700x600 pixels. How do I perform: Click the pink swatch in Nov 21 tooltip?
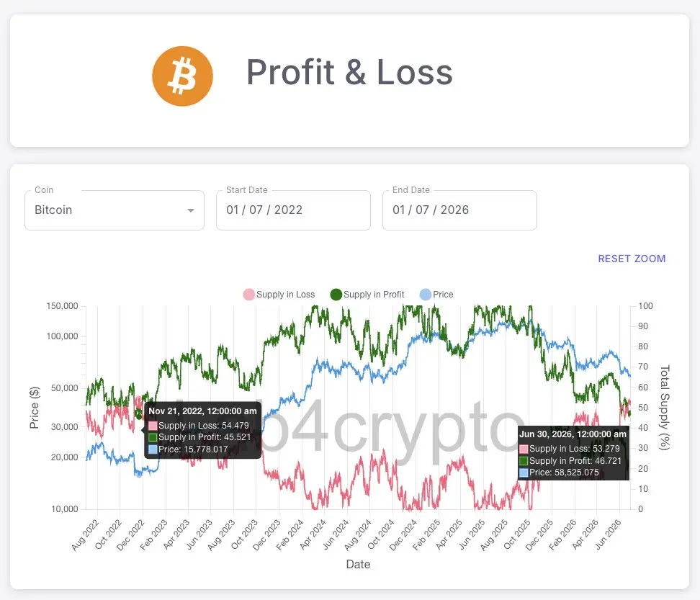click(153, 426)
